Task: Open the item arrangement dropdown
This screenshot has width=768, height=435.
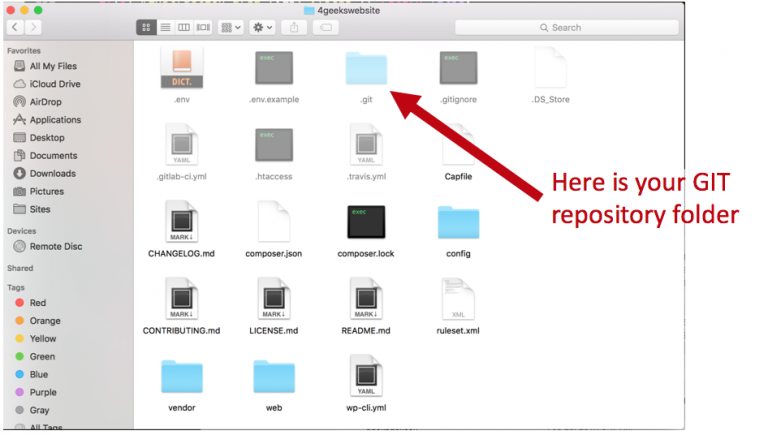Action: coord(231,27)
